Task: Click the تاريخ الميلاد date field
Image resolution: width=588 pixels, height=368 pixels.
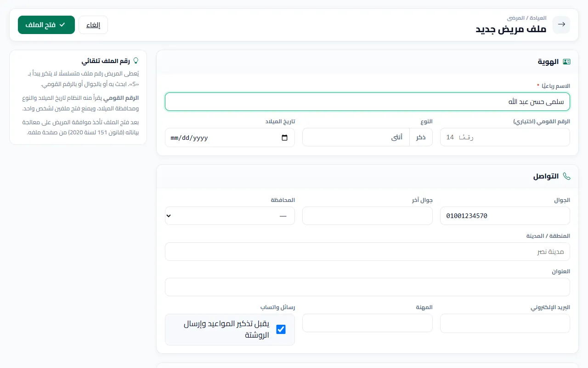Action: (x=230, y=138)
